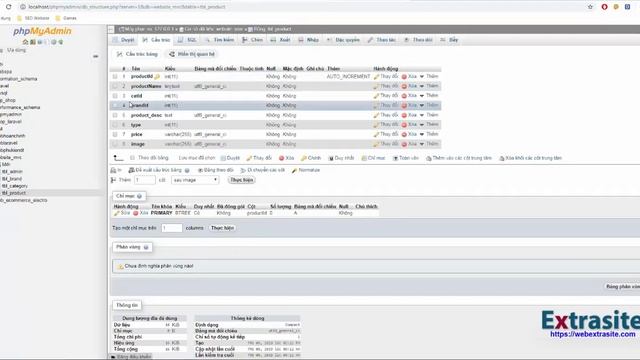The image size is (640, 360).
Task: Click the Duyệt icon below the columns table
Action: click(223, 158)
